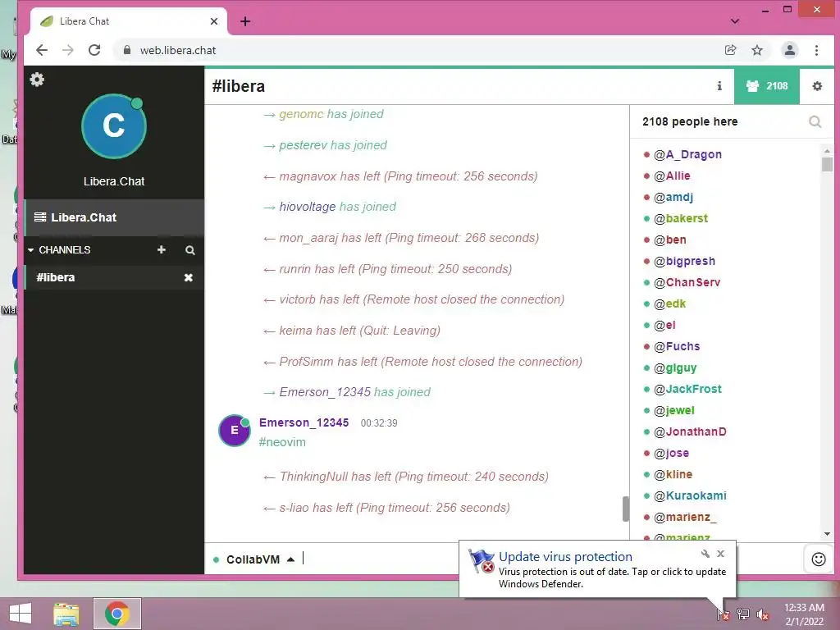
Task: Open File Explorer from taskbar
Action: (66, 614)
